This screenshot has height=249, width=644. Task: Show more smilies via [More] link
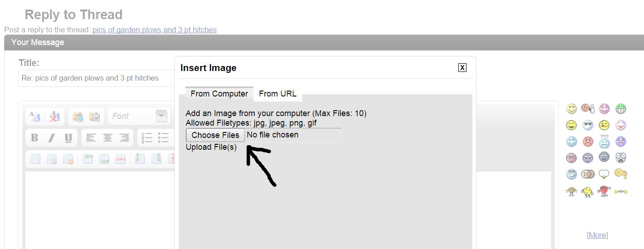point(597,235)
